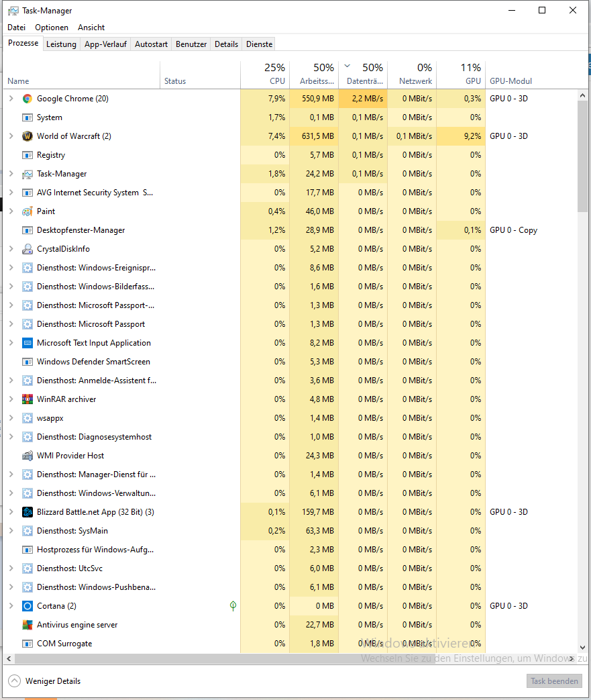Click the Microsoft Text Input Application icon

point(28,343)
